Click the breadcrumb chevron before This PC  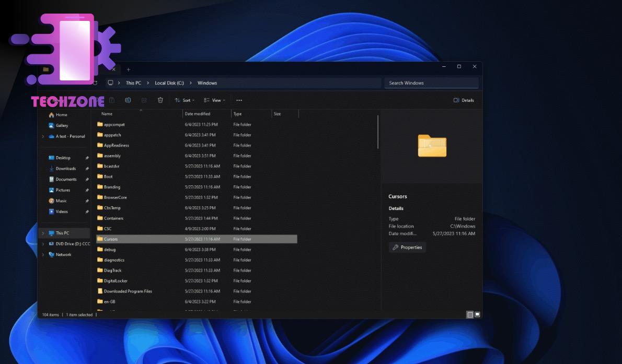click(x=119, y=83)
